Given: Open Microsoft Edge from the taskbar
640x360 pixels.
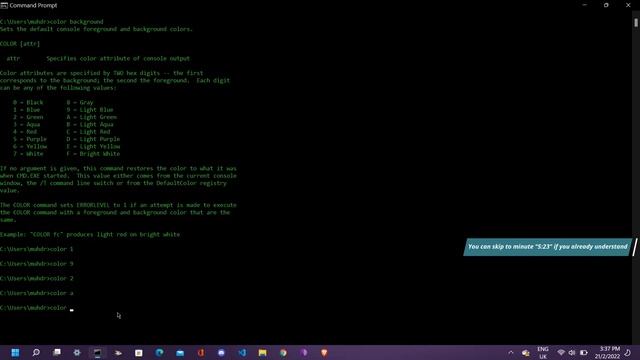Looking at the screenshot, I should point(160,353).
